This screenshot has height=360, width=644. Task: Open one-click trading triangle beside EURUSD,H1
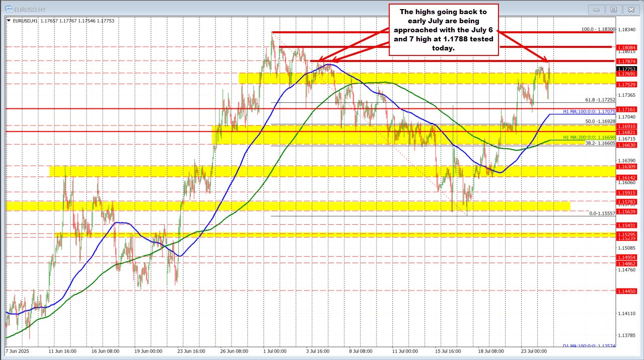coord(9,21)
